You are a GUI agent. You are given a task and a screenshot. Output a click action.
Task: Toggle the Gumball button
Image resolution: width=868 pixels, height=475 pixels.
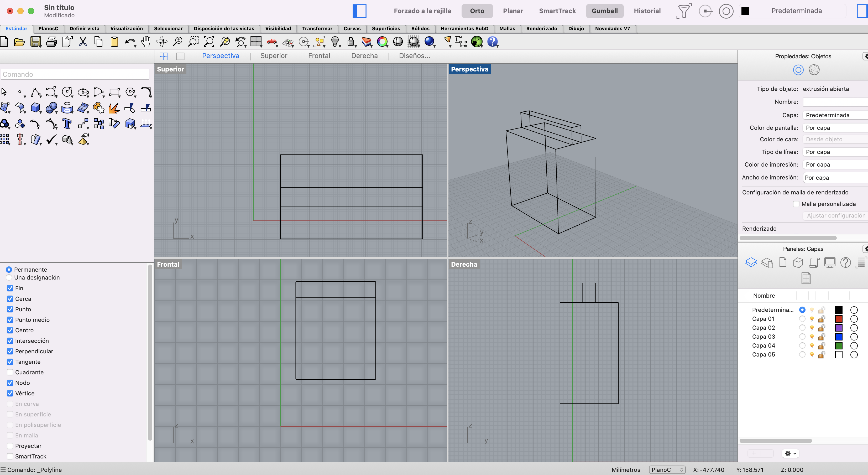(604, 11)
